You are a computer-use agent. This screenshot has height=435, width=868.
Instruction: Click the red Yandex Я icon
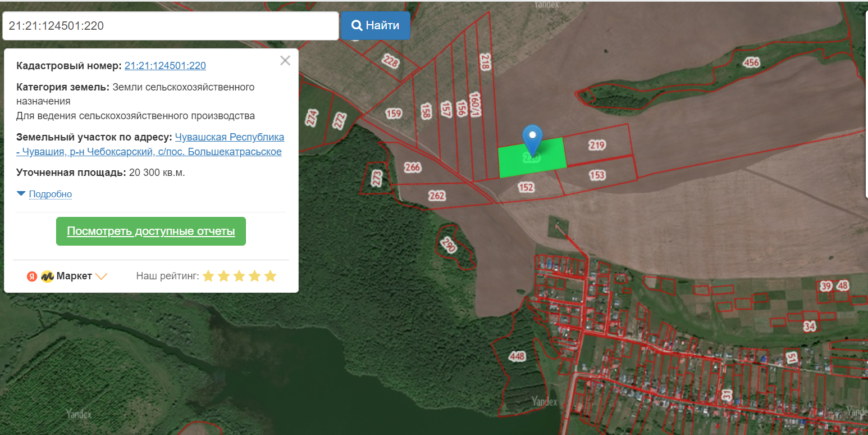coord(32,277)
